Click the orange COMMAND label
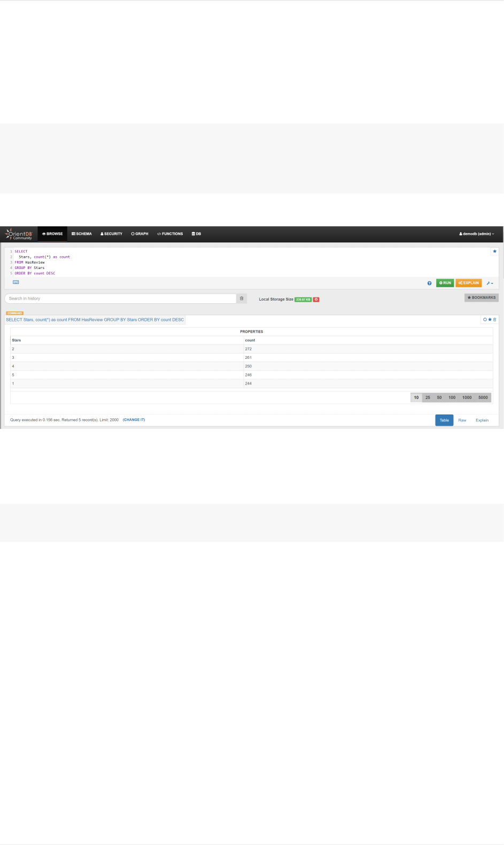Screen dimensions: 504x845 pyautogui.click(x=15, y=313)
